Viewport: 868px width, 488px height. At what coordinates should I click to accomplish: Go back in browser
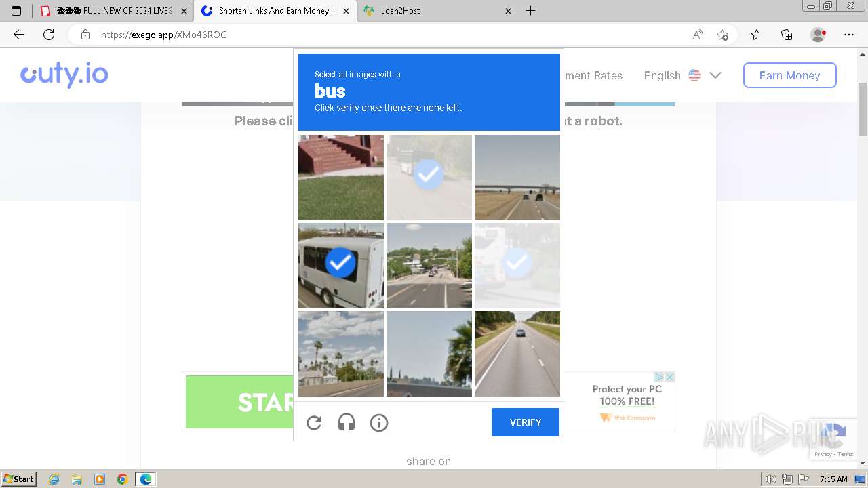(19, 35)
